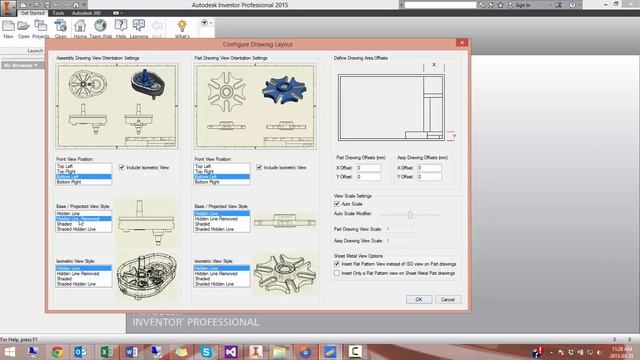This screenshot has height=360, width=640.
Task: Open Outlook from the taskbar
Action: pyautogui.click(x=80, y=352)
